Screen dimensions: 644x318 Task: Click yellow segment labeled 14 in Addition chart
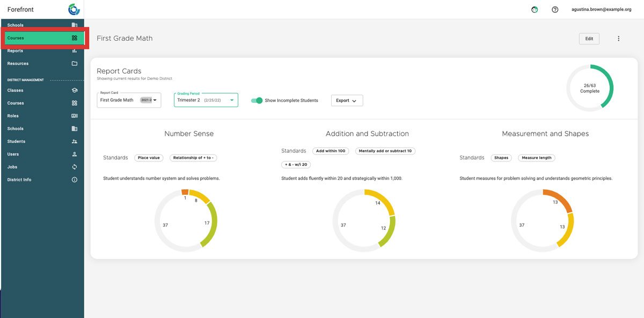coord(383,199)
